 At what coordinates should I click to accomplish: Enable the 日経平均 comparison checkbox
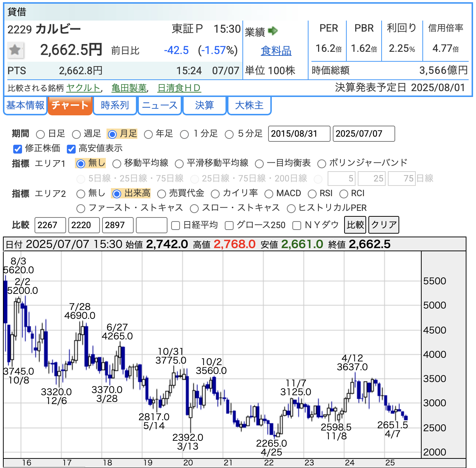176,226
